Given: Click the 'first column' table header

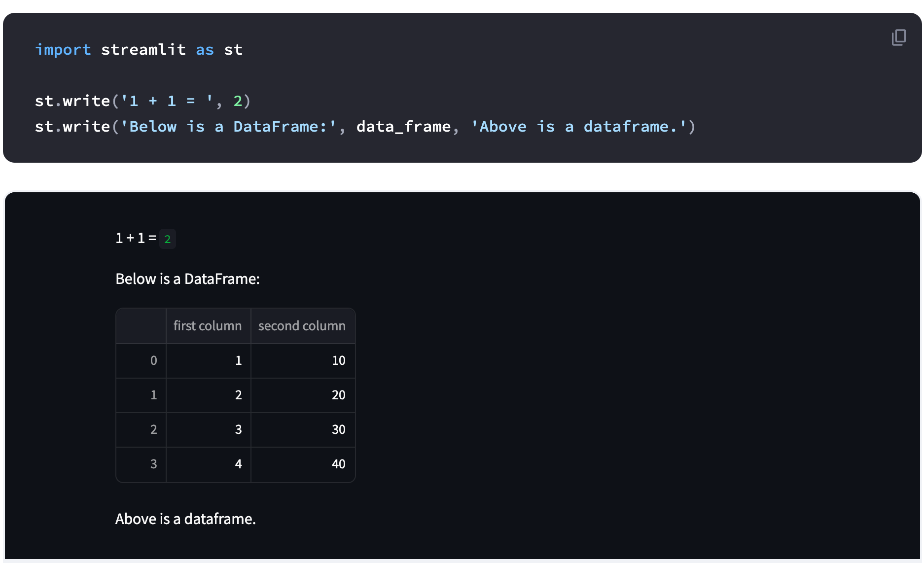Looking at the screenshot, I should coord(208,326).
